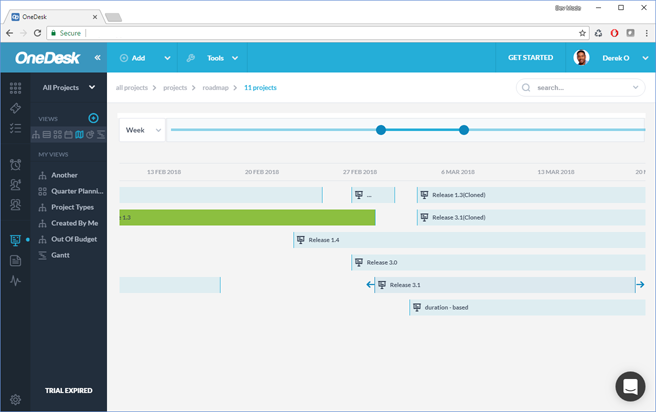
Task: Click the Add button
Action: (x=133, y=58)
